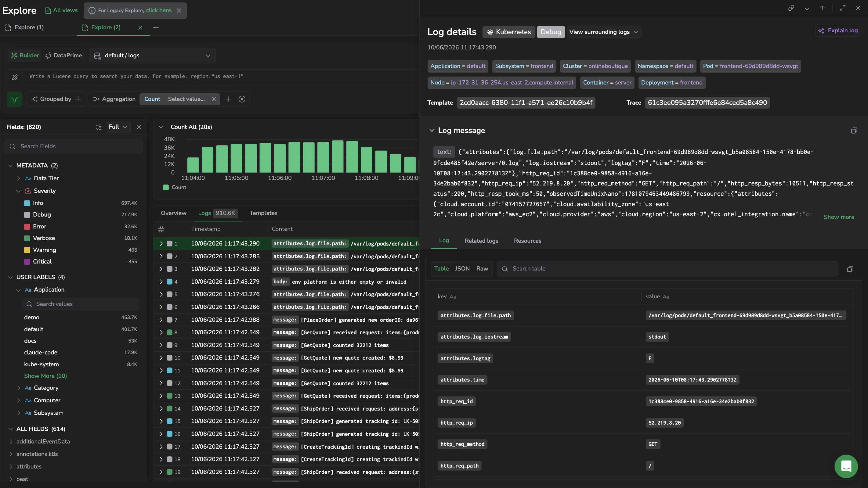The width and height of the screenshot is (868, 488).
Task: Go to next log with down arrow
Action: coord(807,8)
